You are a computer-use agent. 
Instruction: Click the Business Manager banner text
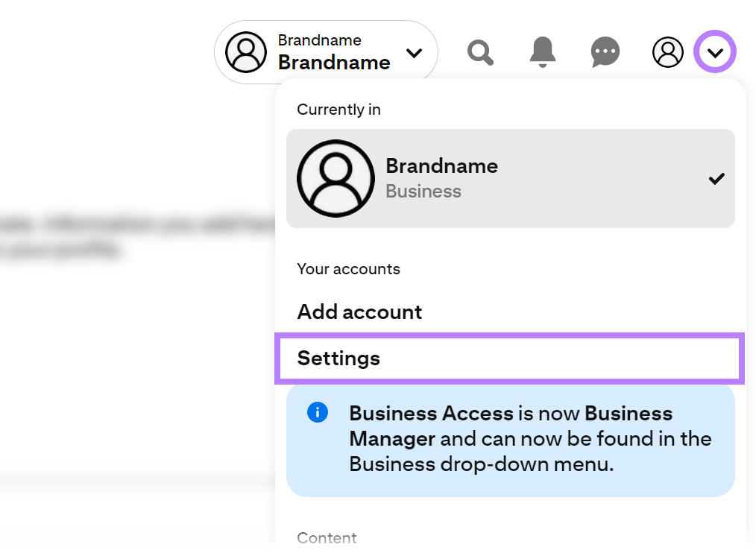[529, 439]
